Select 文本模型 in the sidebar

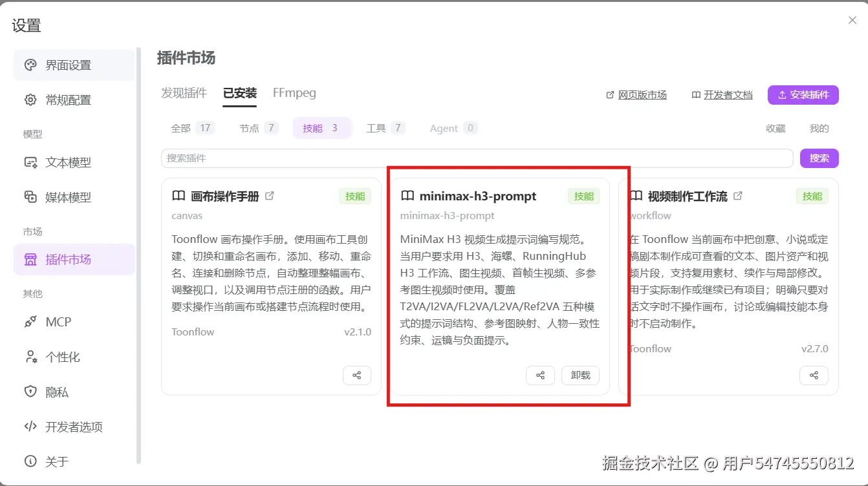coord(74,163)
